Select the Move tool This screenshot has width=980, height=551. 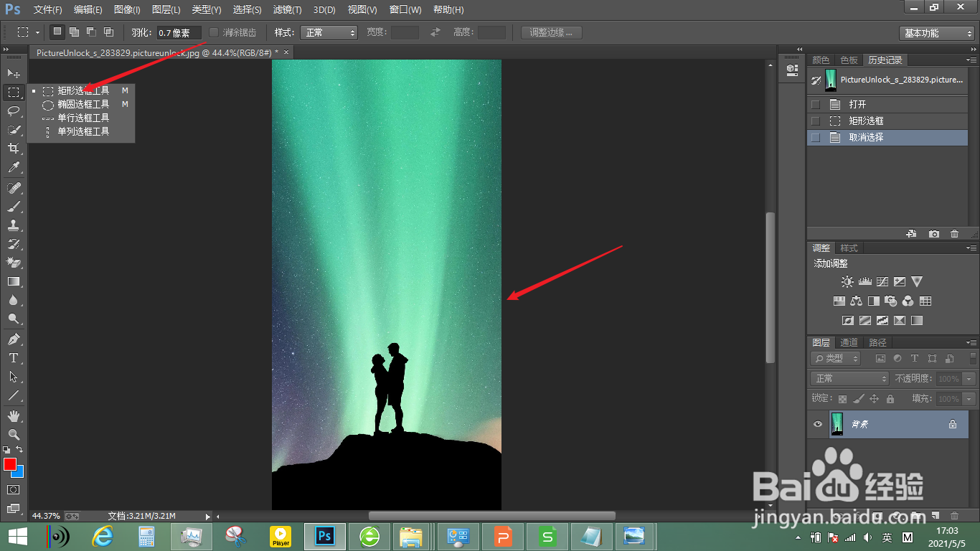click(14, 73)
